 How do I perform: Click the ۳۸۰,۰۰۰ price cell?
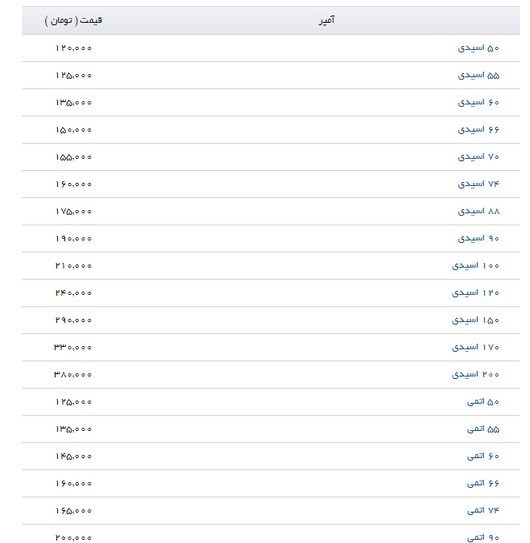tap(73, 374)
